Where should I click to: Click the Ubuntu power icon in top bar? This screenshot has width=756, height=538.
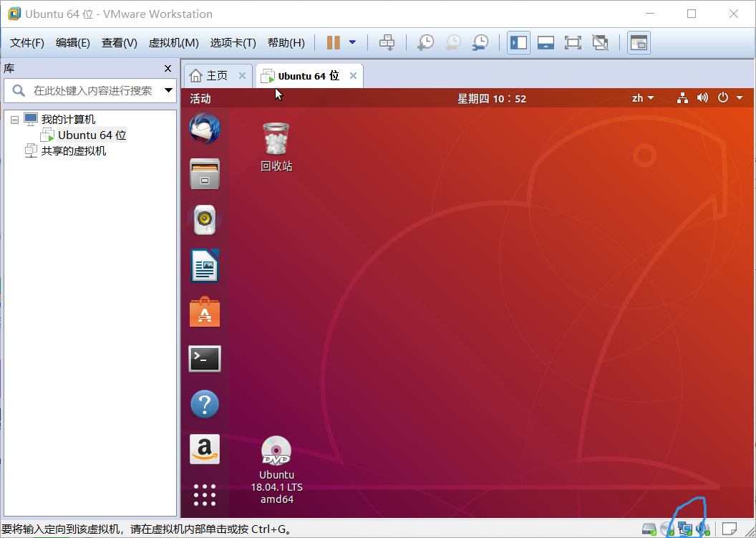coord(723,98)
